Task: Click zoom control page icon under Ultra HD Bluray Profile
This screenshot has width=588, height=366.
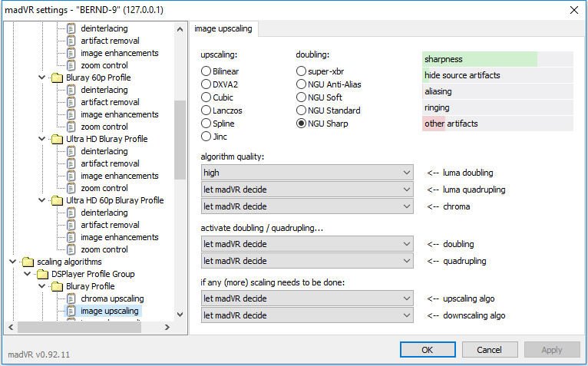Action: click(71, 188)
